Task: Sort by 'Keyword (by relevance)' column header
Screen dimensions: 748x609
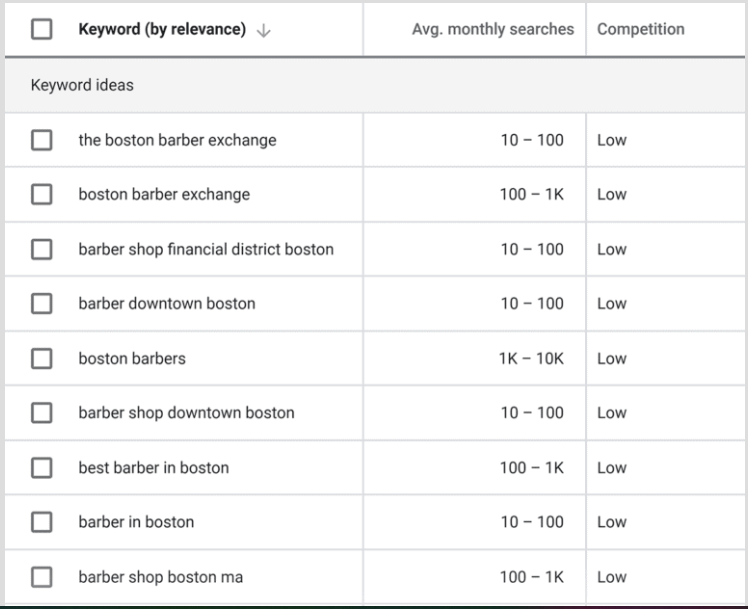Action: [x=162, y=30]
